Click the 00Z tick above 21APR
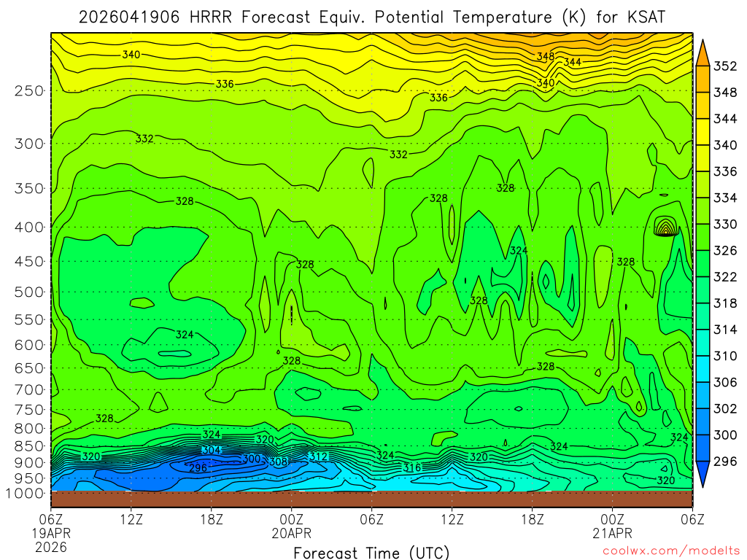This screenshot has width=747, height=560. click(x=612, y=518)
